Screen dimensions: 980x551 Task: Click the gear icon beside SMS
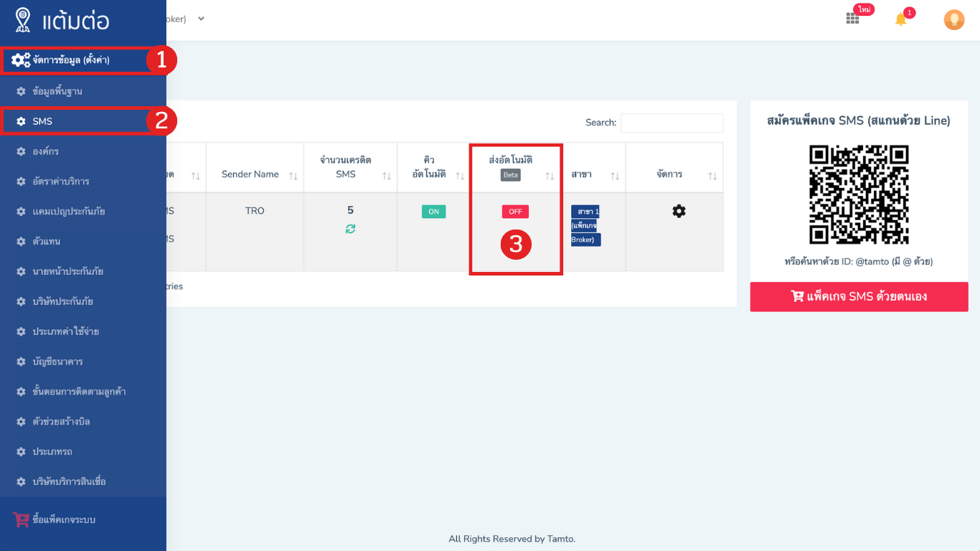click(21, 122)
